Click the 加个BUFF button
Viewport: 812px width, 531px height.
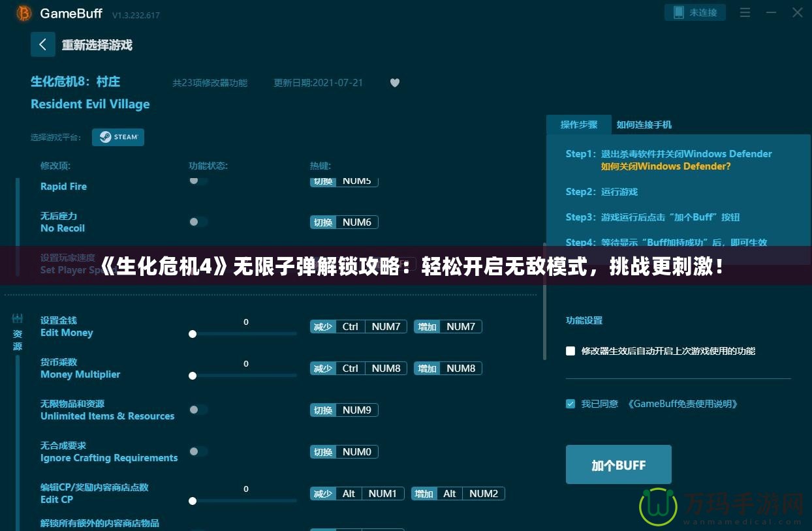[619, 464]
